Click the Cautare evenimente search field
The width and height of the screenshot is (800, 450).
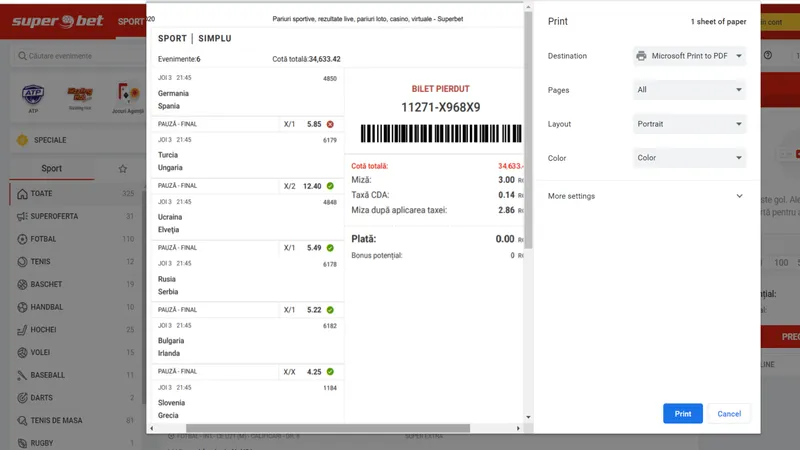(x=79, y=56)
